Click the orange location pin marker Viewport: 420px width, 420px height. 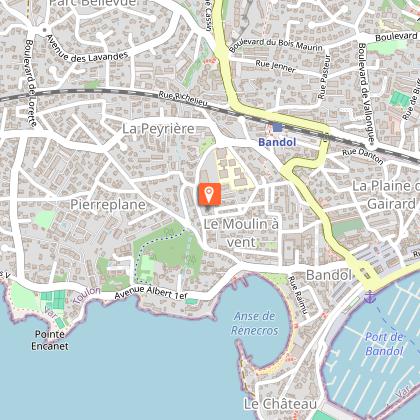(x=209, y=194)
